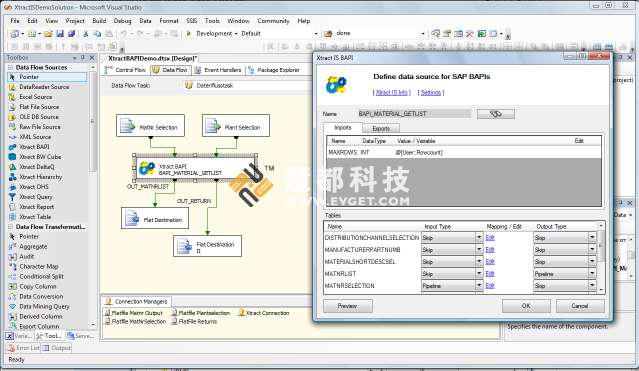
Task: Switch to Exports tab in dialog
Action: [381, 128]
